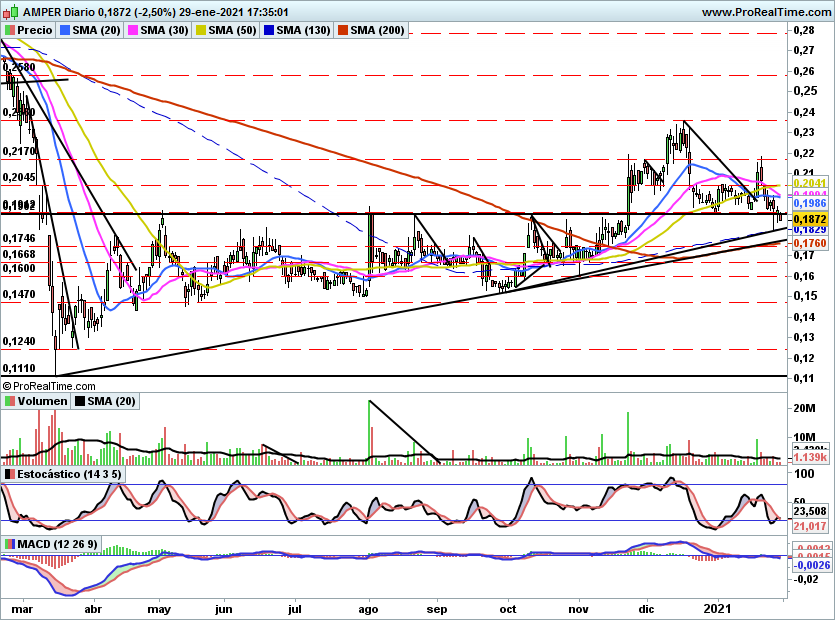Click the 0,1746 level label
835x620 pixels.
(x=19, y=238)
